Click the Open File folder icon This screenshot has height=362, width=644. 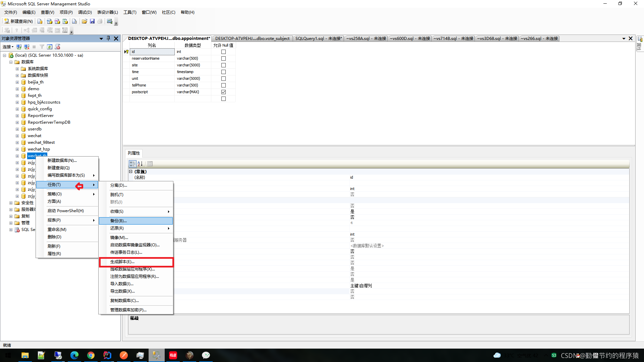(x=84, y=21)
